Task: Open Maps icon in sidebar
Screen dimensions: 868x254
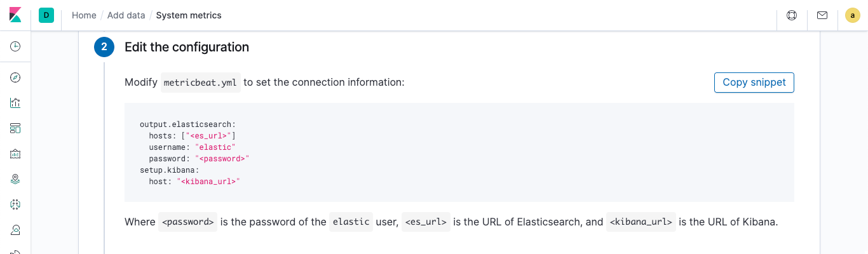Action: pyautogui.click(x=15, y=179)
